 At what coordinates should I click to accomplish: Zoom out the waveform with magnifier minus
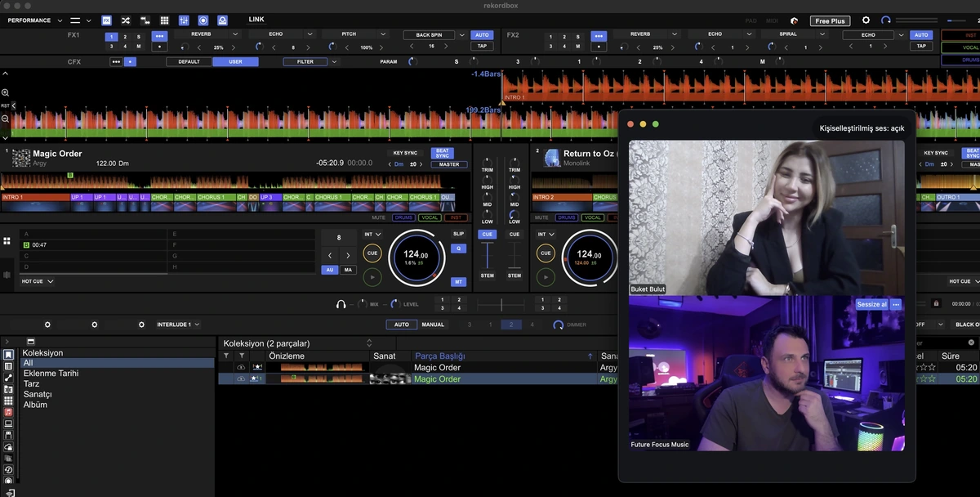[6, 119]
